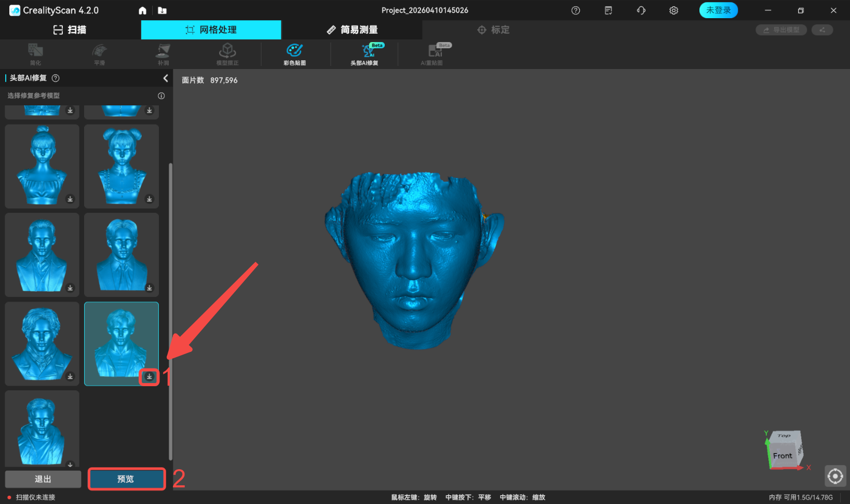Image resolution: width=850 pixels, height=504 pixels.
Task: Click the home icon in title bar
Action: tap(143, 10)
